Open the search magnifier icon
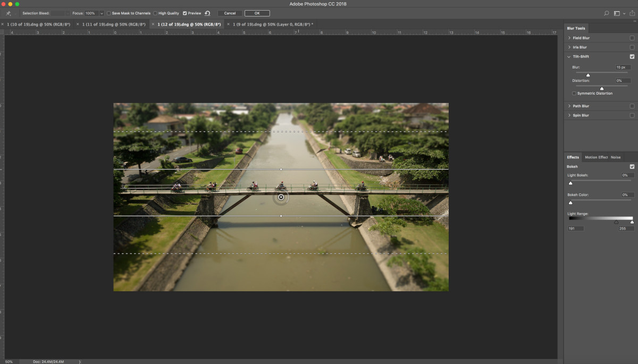 tap(607, 13)
